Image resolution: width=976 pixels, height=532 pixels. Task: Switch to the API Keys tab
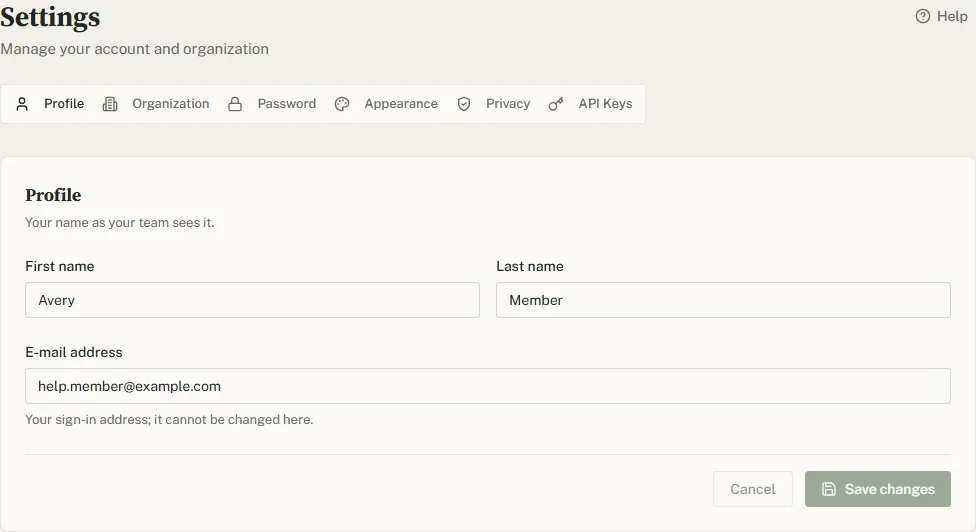(x=591, y=104)
